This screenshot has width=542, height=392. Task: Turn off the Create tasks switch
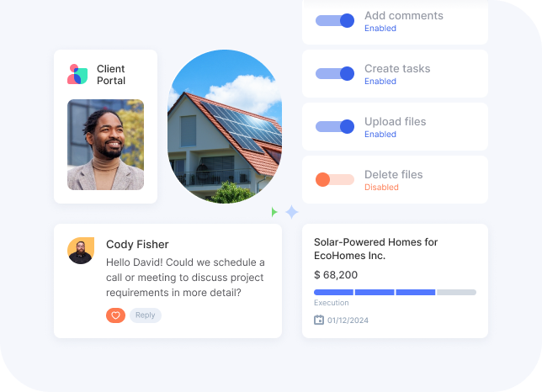point(335,73)
